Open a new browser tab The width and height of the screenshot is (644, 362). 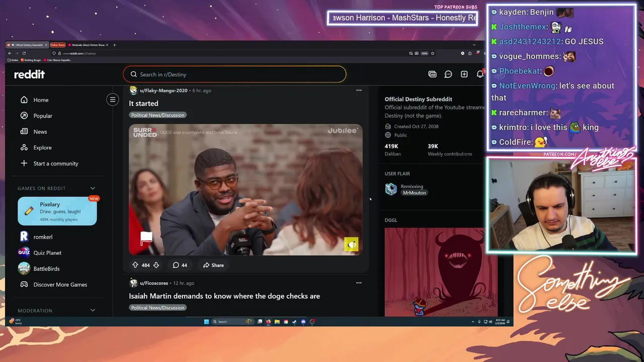click(114, 45)
